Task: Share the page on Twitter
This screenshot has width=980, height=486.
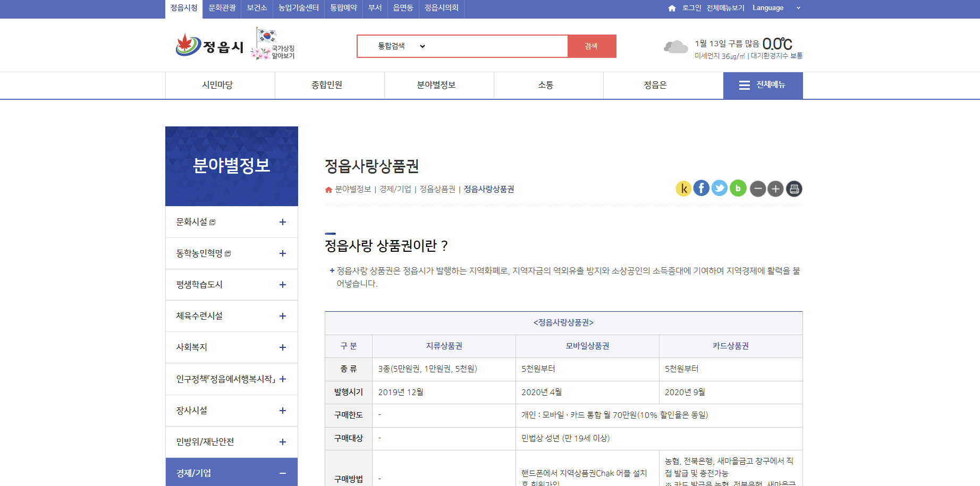Action: tap(719, 188)
